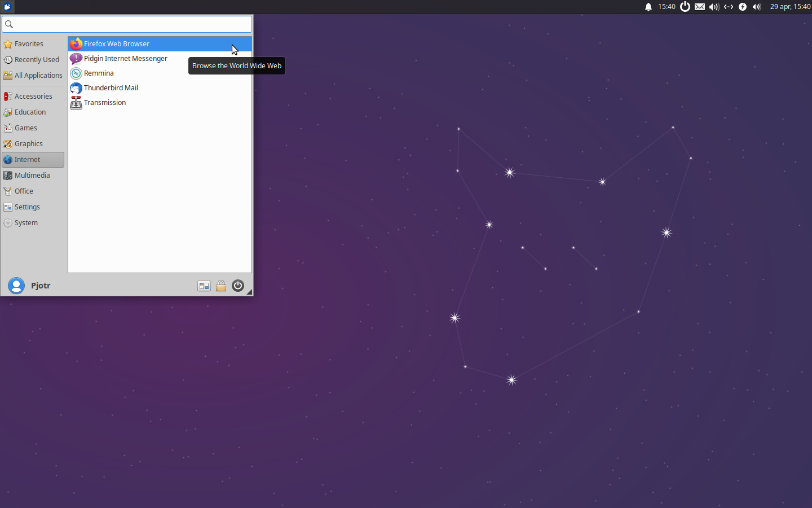The width and height of the screenshot is (812, 508).
Task: Browse the Multimedia category
Action: 30,175
